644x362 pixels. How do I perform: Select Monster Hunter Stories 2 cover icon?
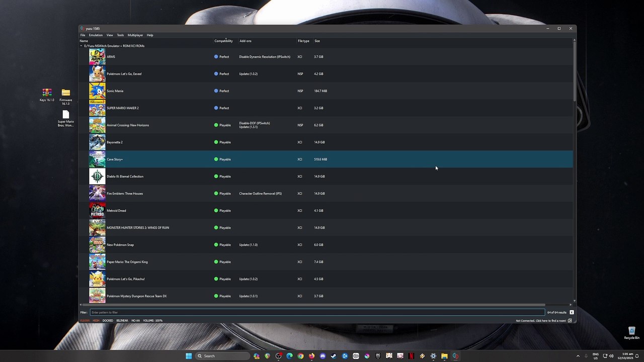coord(97,228)
